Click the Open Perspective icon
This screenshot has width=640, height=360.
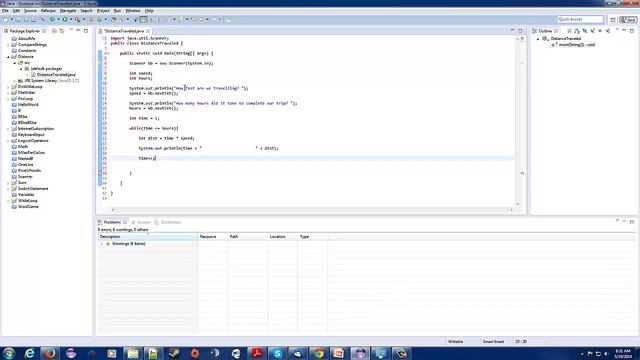(x=613, y=20)
